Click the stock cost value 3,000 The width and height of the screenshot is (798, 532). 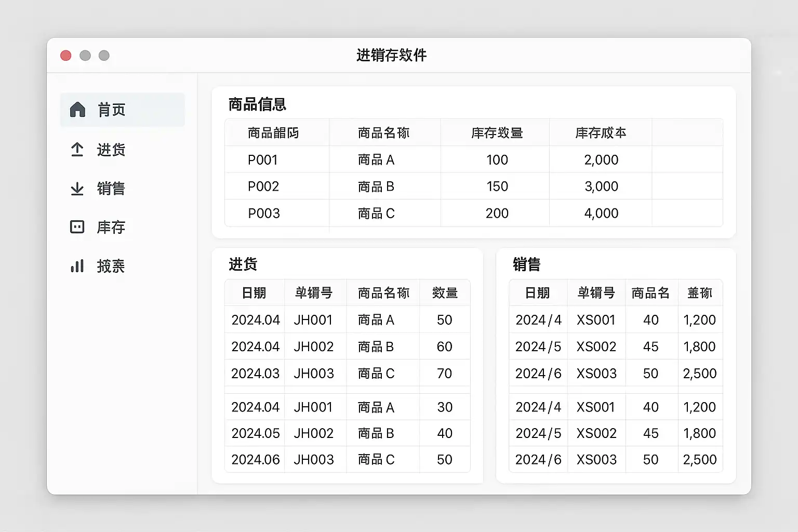pos(601,187)
